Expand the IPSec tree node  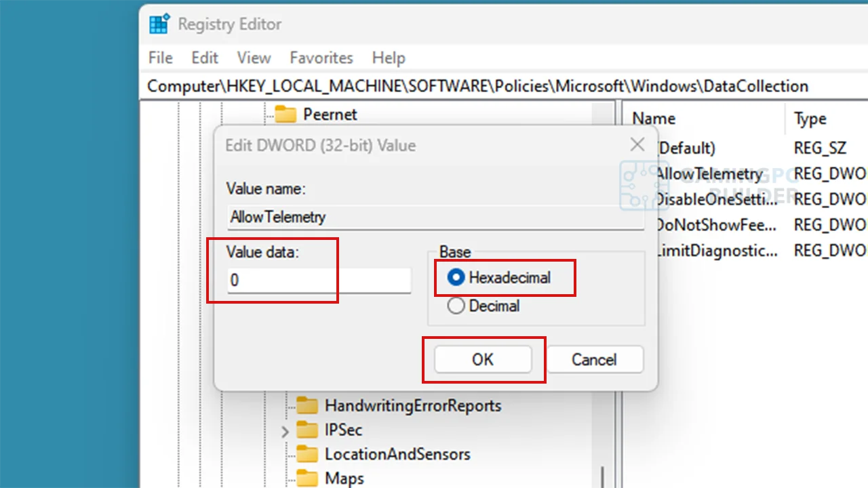coord(285,430)
